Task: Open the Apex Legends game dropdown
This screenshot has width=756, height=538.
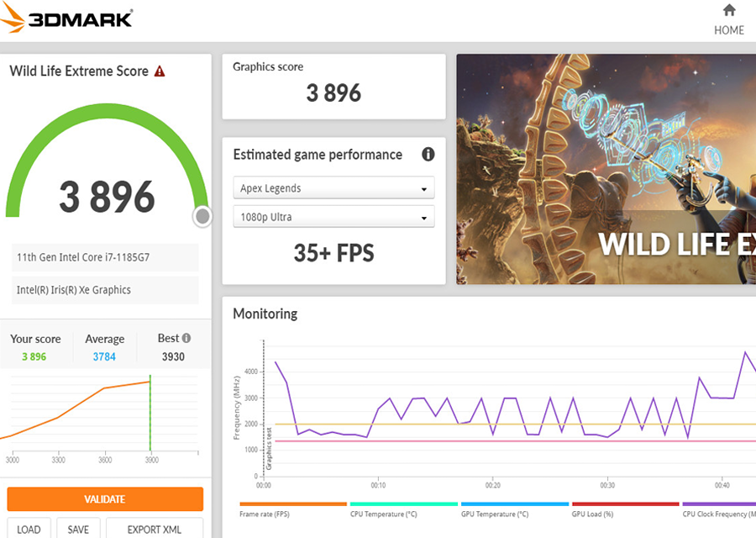Action: [x=333, y=187]
